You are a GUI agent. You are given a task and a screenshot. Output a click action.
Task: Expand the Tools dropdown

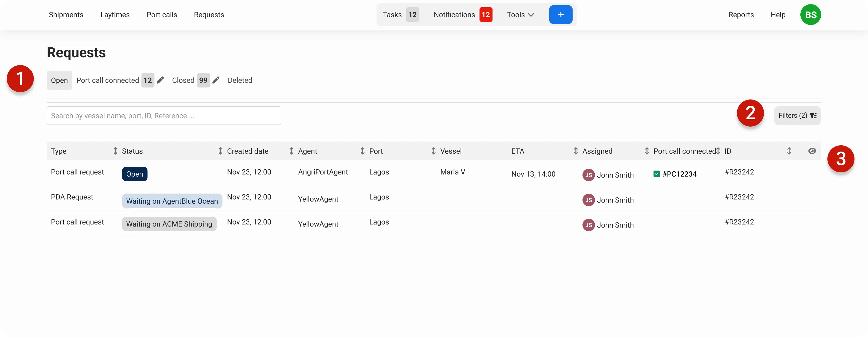pos(521,15)
